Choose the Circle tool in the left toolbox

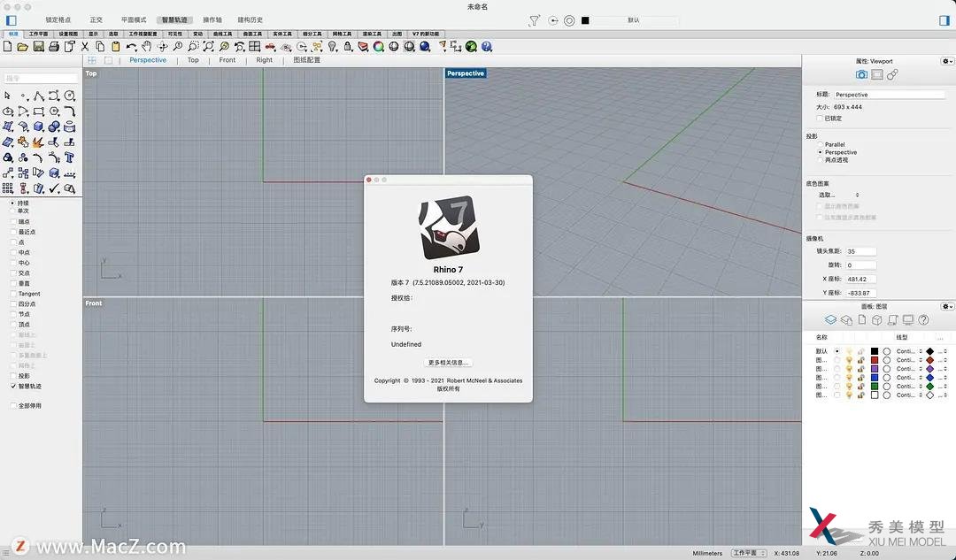(70, 96)
